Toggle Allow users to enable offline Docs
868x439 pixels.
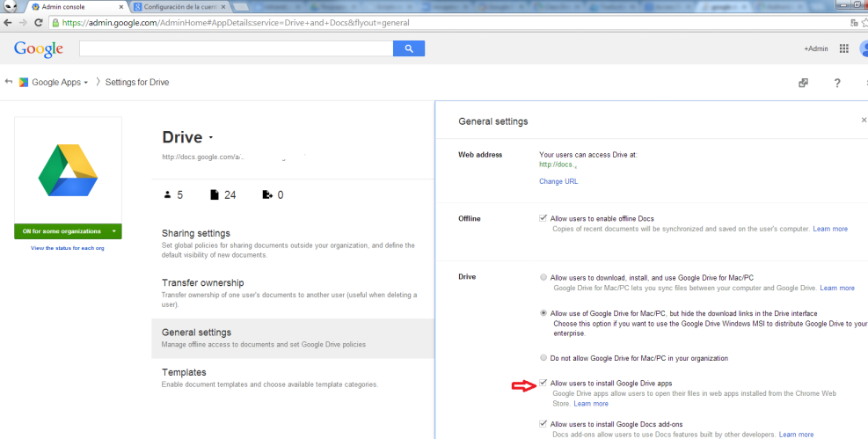[x=543, y=218]
